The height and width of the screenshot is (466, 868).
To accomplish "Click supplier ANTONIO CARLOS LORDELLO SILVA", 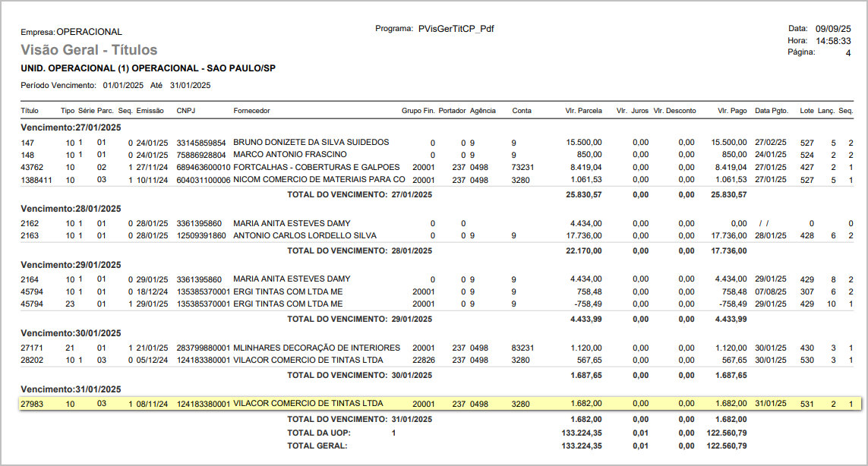I will click(x=305, y=236).
